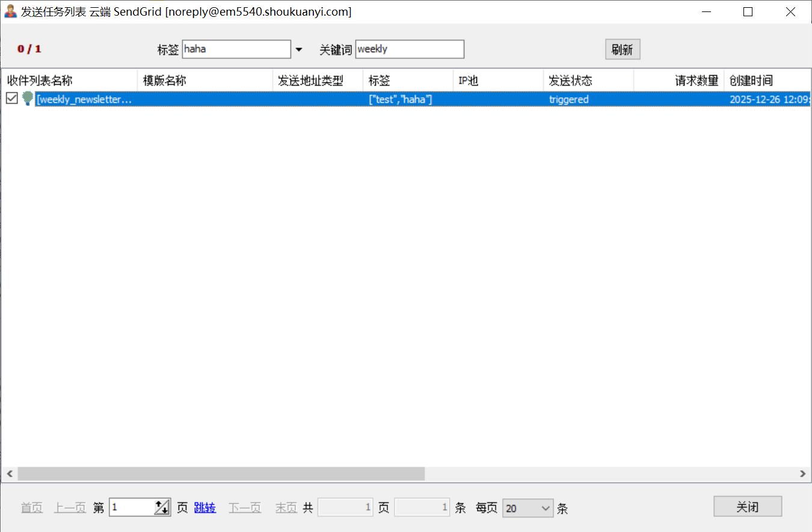Click the horizontal scrollbar right arrow
Screen dimensions: 812x532
pos(802,474)
